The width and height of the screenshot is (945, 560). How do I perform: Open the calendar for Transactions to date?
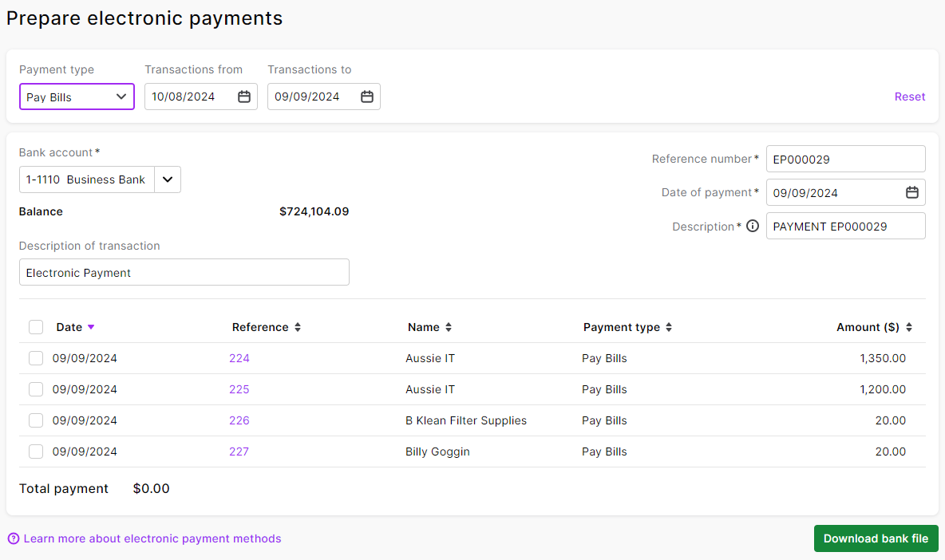click(x=366, y=96)
